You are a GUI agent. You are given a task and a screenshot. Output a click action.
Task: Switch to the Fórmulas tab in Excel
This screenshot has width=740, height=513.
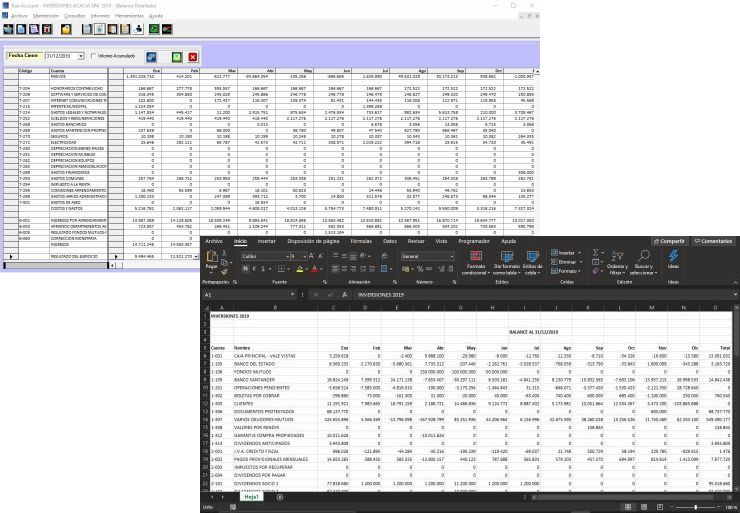tap(361, 241)
